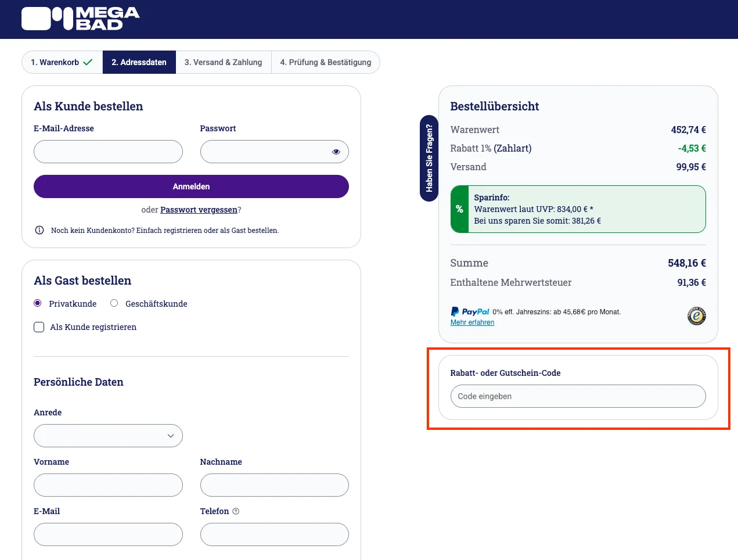The width and height of the screenshot is (738, 560).
Task: Click the Anmelden button
Action: point(191,186)
